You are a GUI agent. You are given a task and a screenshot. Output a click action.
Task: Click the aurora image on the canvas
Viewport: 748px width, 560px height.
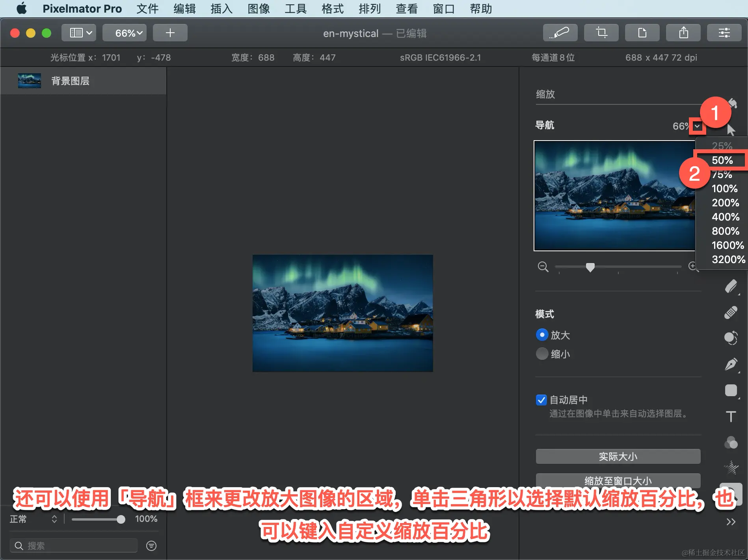click(x=343, y=313)
